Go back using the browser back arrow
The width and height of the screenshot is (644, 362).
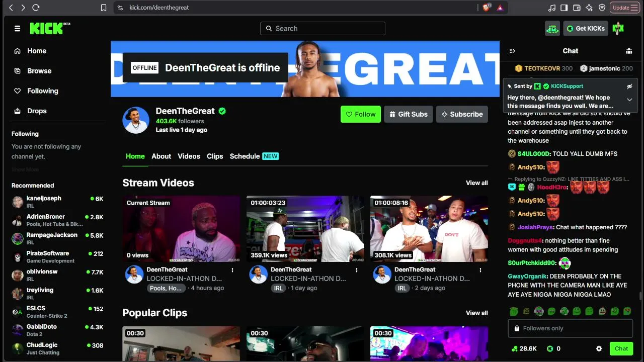pos(11,8)
